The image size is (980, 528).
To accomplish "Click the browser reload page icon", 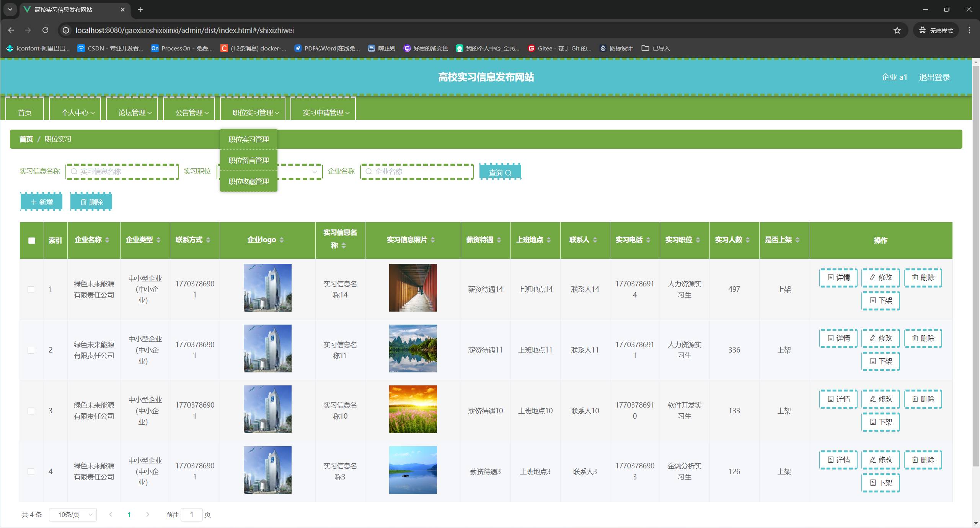I will click(45, 30).
